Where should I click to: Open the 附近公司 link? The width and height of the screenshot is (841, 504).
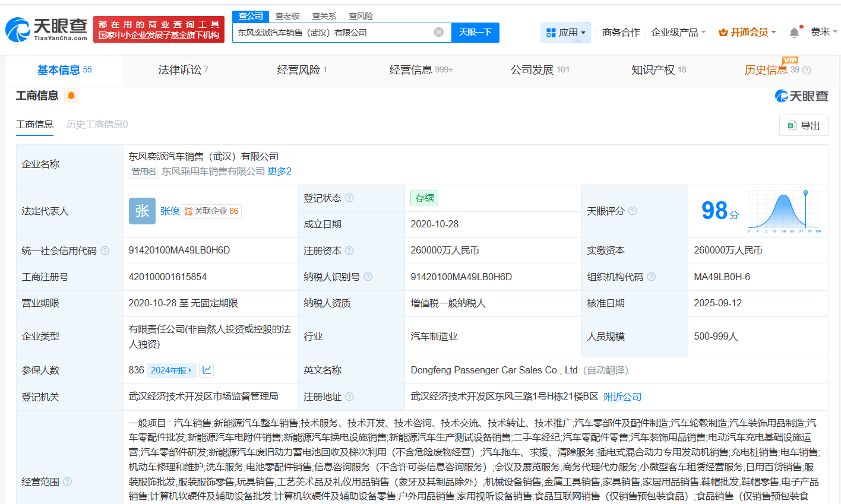622,397
